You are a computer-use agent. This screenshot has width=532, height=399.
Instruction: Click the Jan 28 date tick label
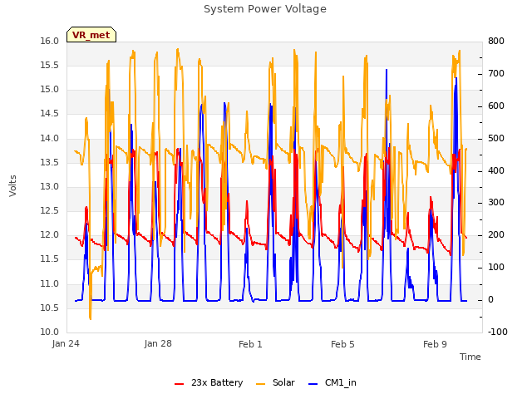158,344
